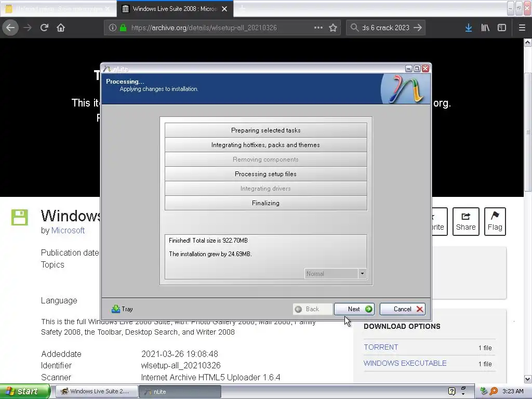The height and width of the screenshot is (399, 532).
Task: Maximize the nLite window
Action: click(x=417, y=69)
